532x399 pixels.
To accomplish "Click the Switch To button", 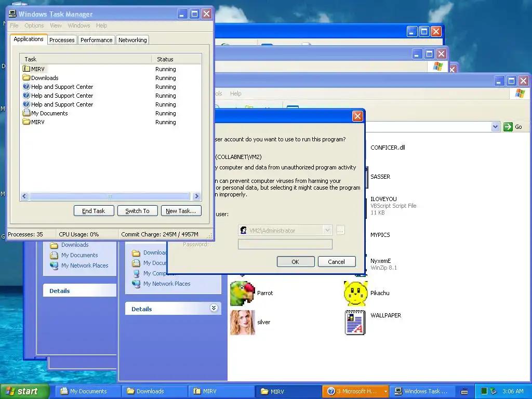I will (x=137, y=211).
